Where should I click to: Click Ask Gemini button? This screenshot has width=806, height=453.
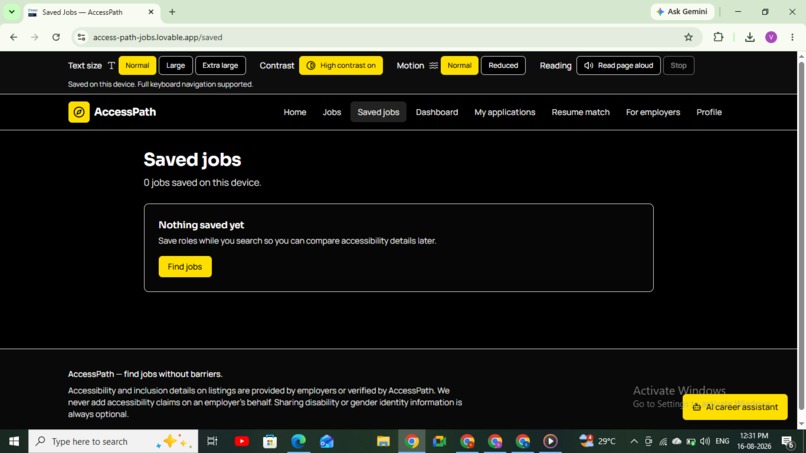coord(682,11)
